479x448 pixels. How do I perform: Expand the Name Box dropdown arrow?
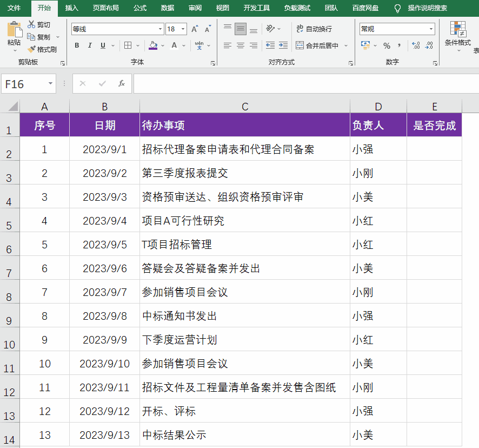point(50,83)
